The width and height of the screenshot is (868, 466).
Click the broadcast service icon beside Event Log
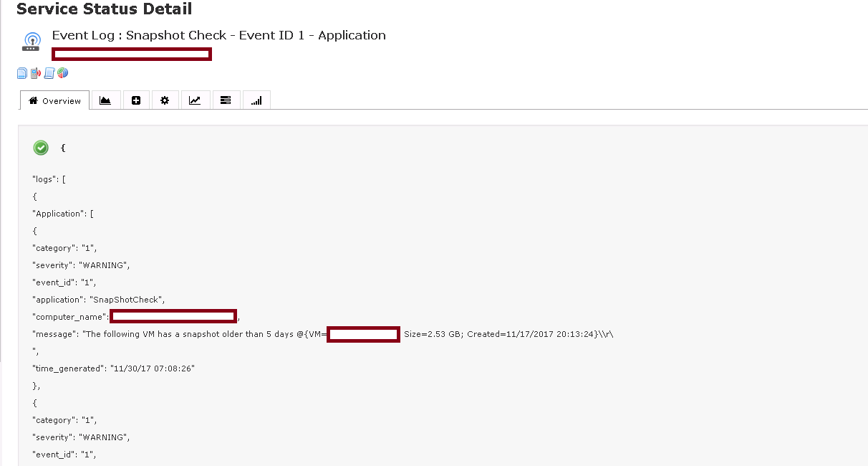[30, 41]
